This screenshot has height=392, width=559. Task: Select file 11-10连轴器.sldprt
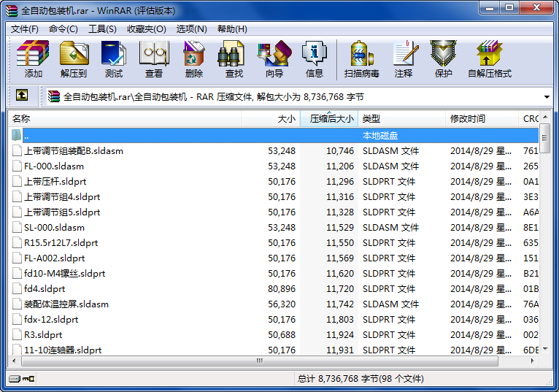pyautogui.click(x=63, y=350)
